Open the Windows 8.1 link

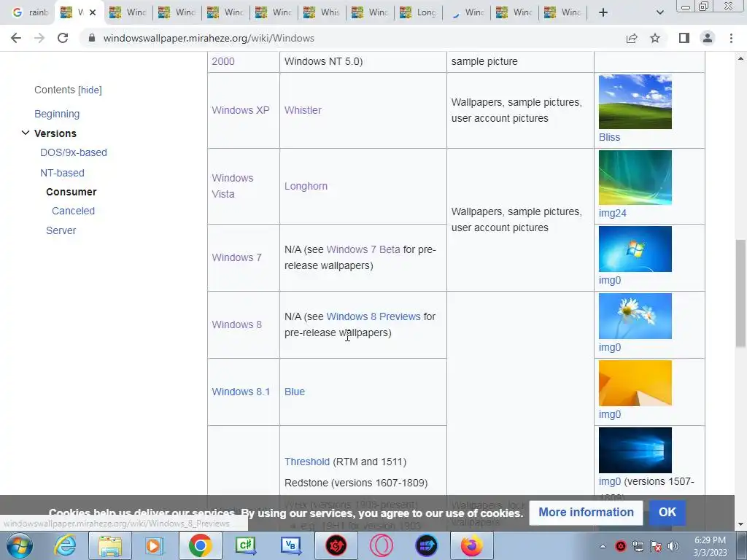point(241,392)
